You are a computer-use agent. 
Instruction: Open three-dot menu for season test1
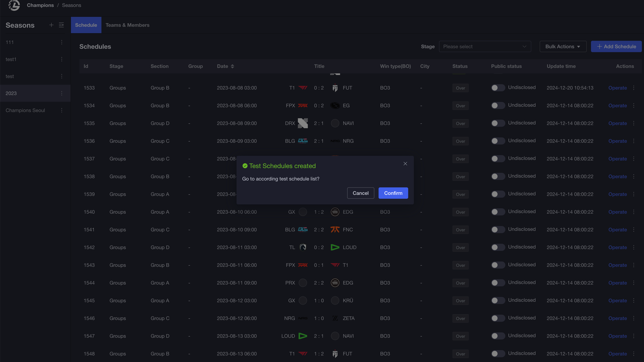coord(62,59)
